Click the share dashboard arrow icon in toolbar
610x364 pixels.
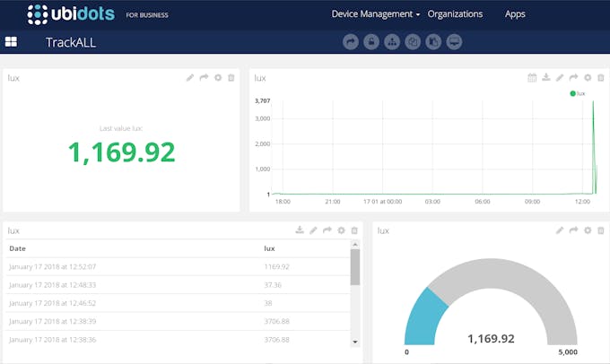coord(351,41)
